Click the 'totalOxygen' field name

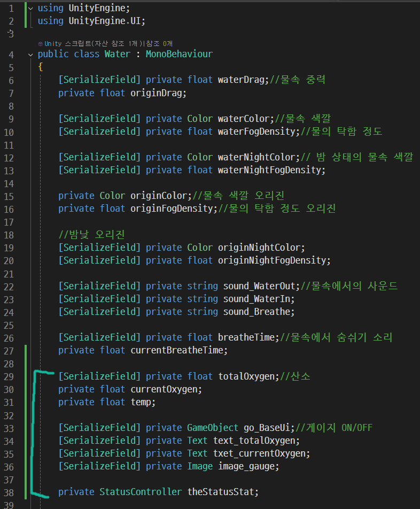(246, 376)
